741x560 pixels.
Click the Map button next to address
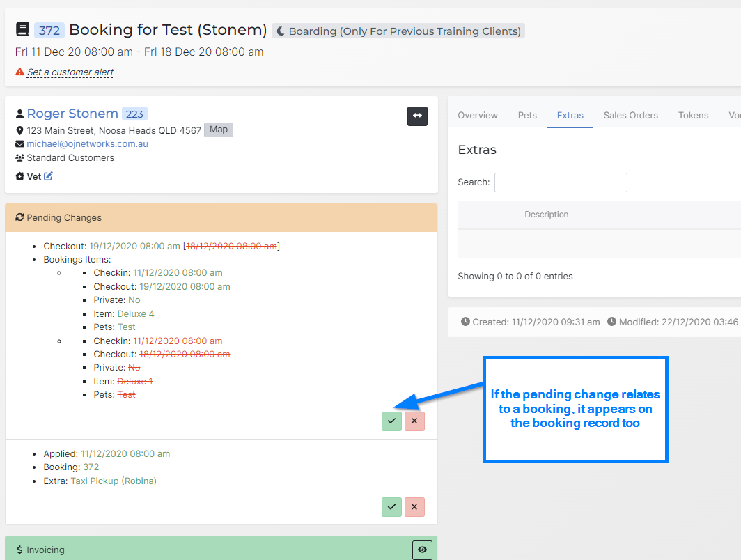(219, 130)
